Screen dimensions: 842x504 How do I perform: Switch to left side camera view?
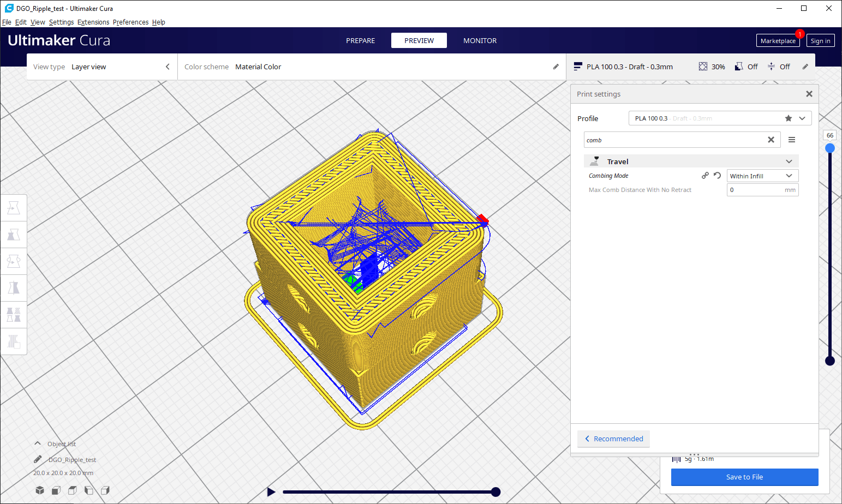click(x=88, y=490)
